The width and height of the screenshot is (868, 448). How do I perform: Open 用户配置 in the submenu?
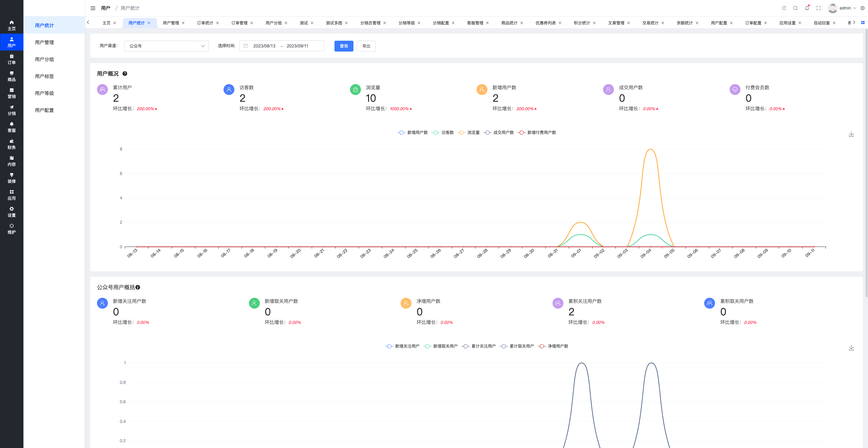(x=54, y=110)
